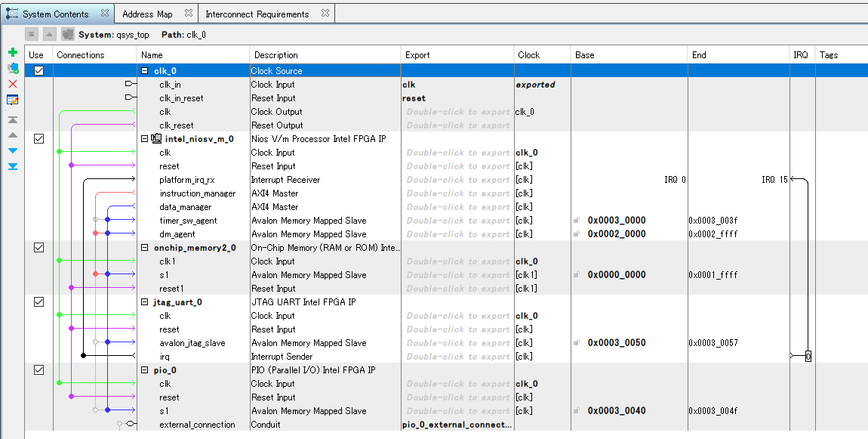Screen dimensions: 868x439
Task: Click the Move to top icon
Action: [x=13, y=119]
